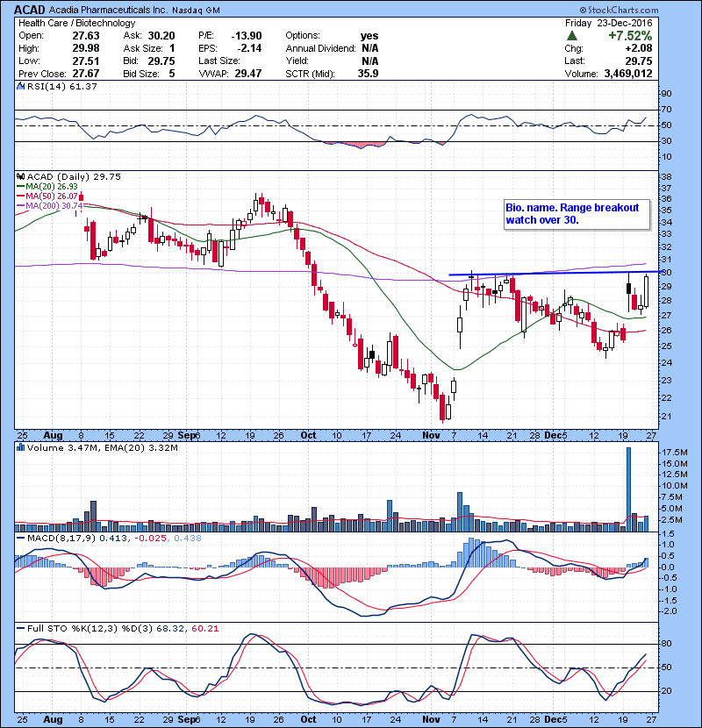Click the Volume value 3,469,012

click(628, 74)
